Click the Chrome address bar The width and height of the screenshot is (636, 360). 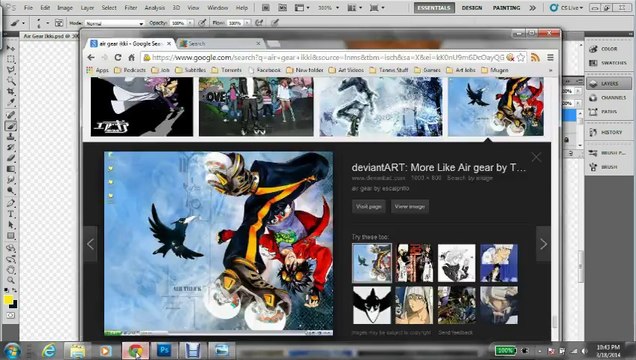[x=328, y=58]
